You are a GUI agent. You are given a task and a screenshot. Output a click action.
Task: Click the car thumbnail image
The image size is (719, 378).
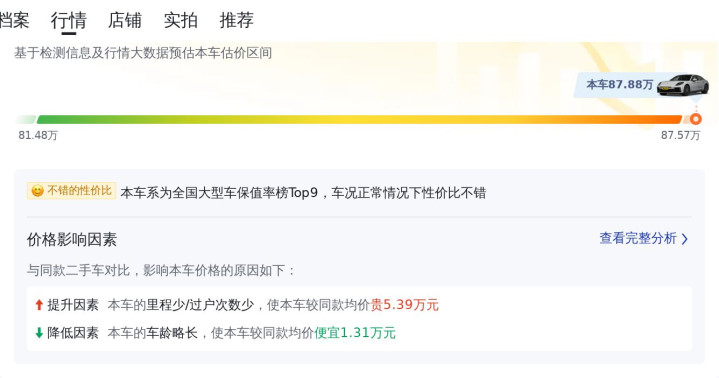[x=683, y=85]
